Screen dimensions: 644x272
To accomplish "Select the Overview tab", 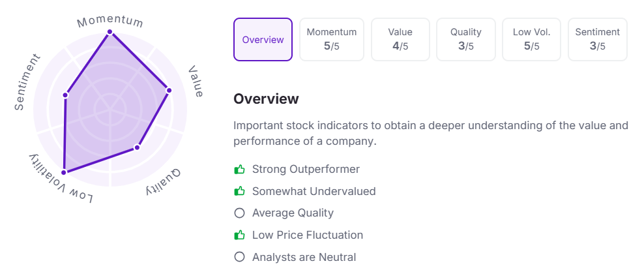I will [x=263, y=40].
